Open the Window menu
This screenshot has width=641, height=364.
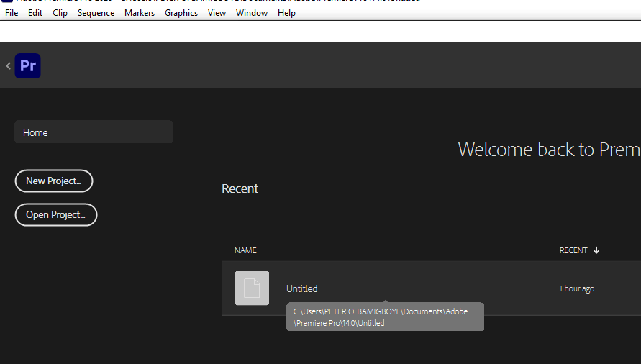click(251, 13)
